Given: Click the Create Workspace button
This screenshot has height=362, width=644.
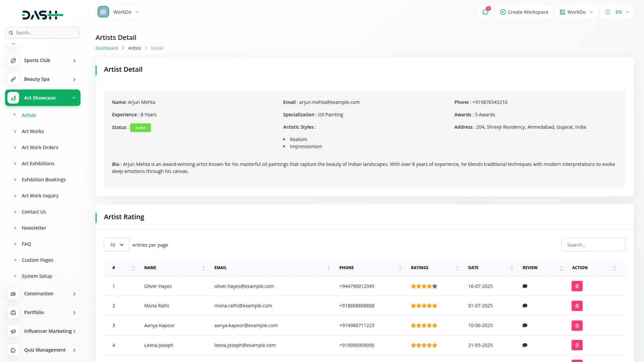Looking at the screenshot, I should (x=524, y=12).
